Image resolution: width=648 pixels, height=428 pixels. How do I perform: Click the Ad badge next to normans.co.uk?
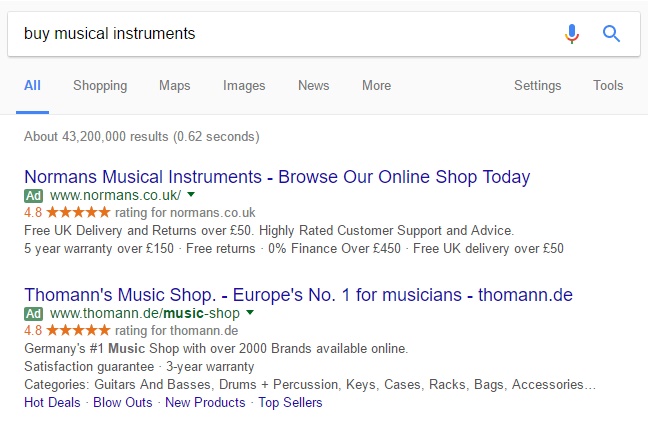(33, 195)
